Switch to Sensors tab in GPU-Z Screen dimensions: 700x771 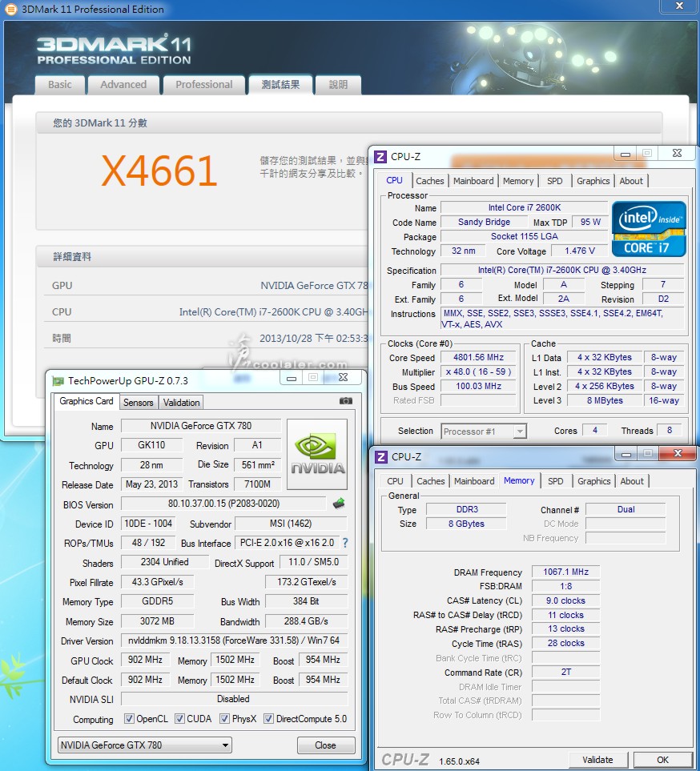click(x=139, y=402)
